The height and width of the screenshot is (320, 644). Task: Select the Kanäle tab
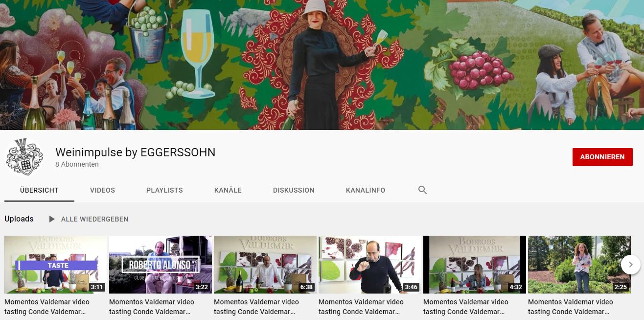click(228, 190)
